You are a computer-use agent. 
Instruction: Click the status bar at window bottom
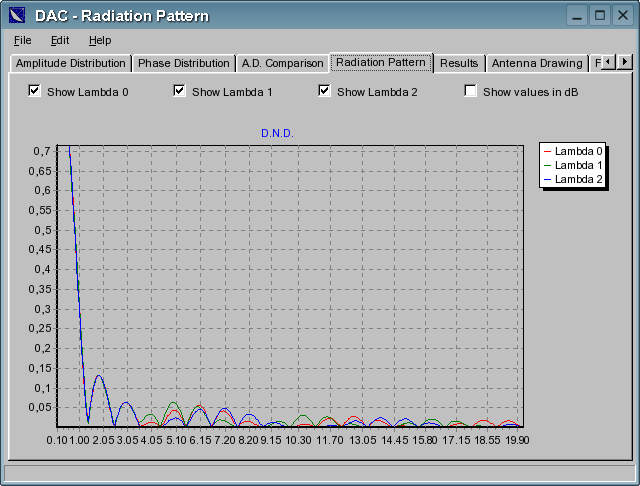pyautogui.click(x=320, y=473)
